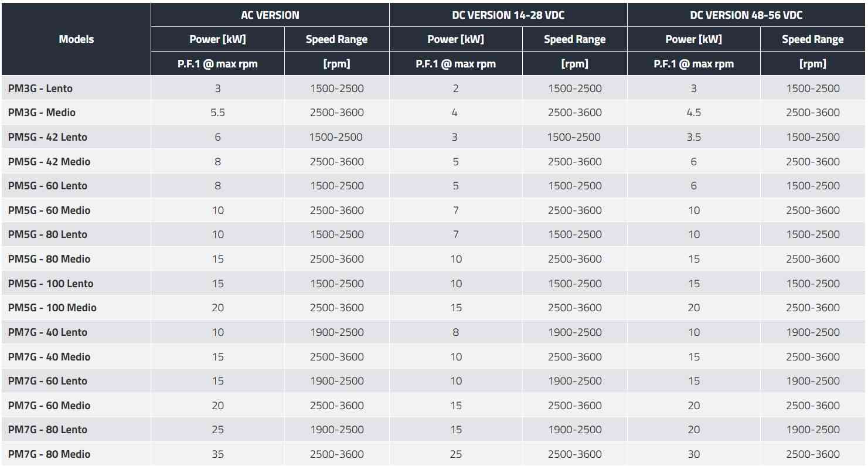Image resolution: width=868 pixels, height=466 pixels.
Task: Click the PM5G - 100 Medio model name
Action: [x=52, y=308]
